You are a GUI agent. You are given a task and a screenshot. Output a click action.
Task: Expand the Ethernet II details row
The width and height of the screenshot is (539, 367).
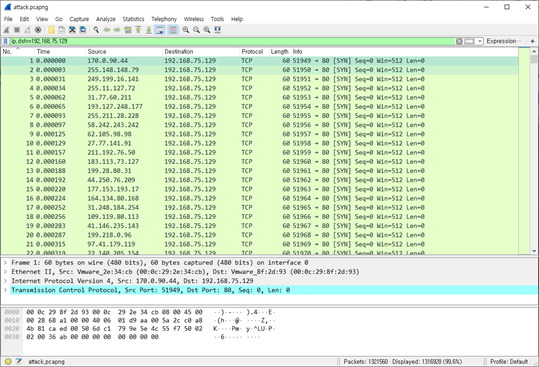coord(6,272)
